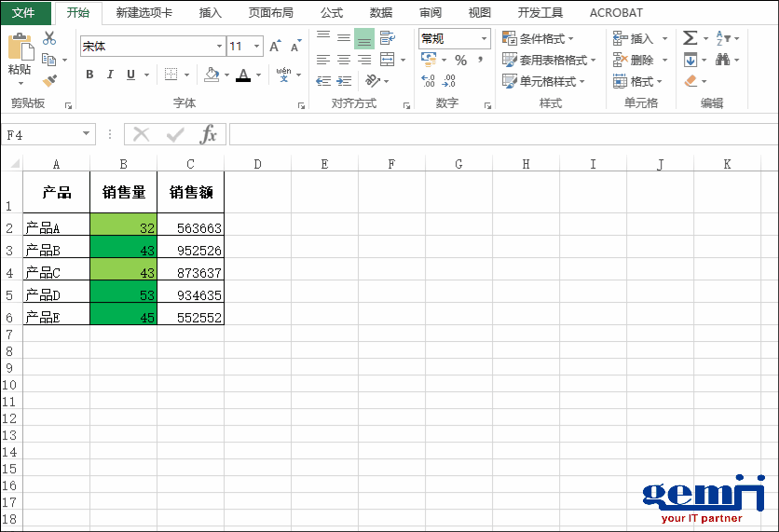Click the Increase Font Size icon
779x532 pixels.
coord(275,47)
